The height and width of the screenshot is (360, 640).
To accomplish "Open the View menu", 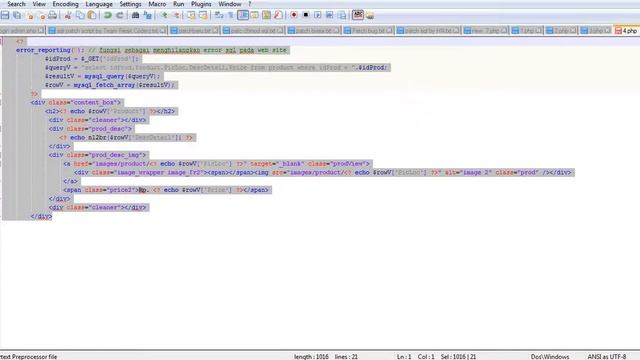I will click(39, 4).
